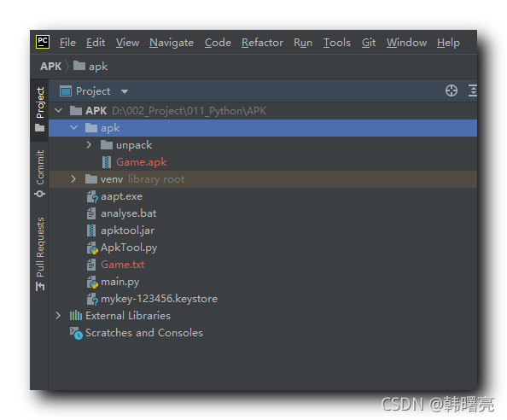The image size is (507, 420).
Task: Open the Navigate menu
Action: pyautogui.click(x=172, y=43)
